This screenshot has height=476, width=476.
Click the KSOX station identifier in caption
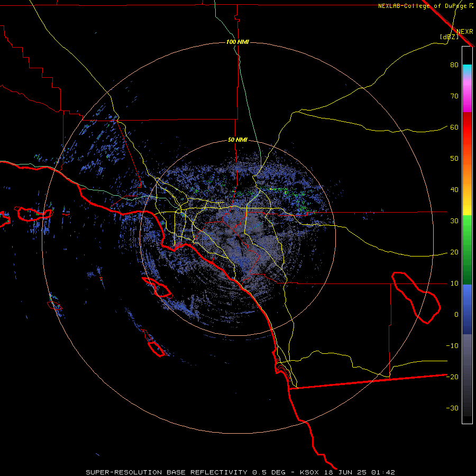[310, 472]
